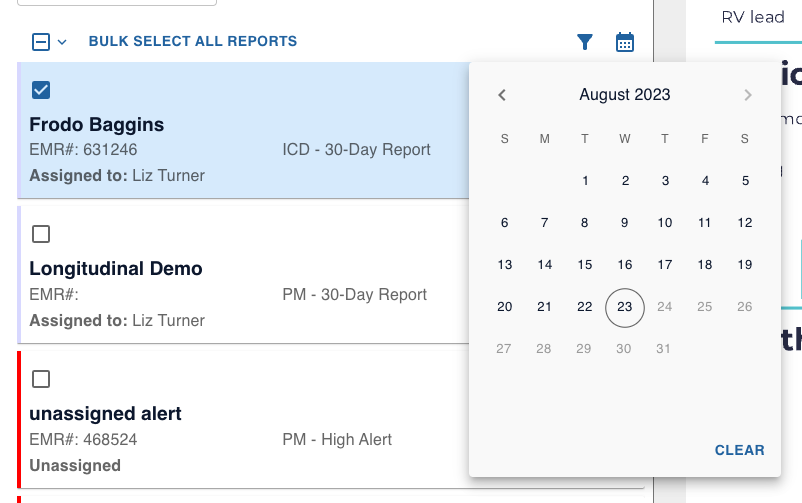Image resolution: width=802 pixels, height=503 pixels.
Task: Check the Longitudinal Demo report checkbox
Action: tap(41, 234)
